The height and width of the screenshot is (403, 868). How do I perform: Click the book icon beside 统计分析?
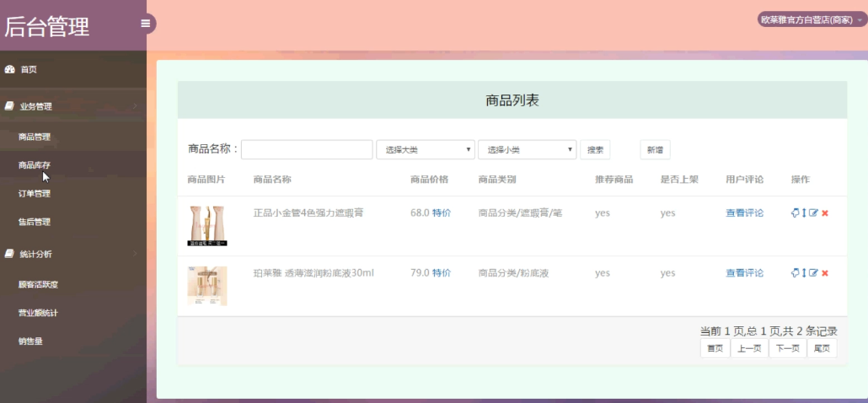point(9,254)
